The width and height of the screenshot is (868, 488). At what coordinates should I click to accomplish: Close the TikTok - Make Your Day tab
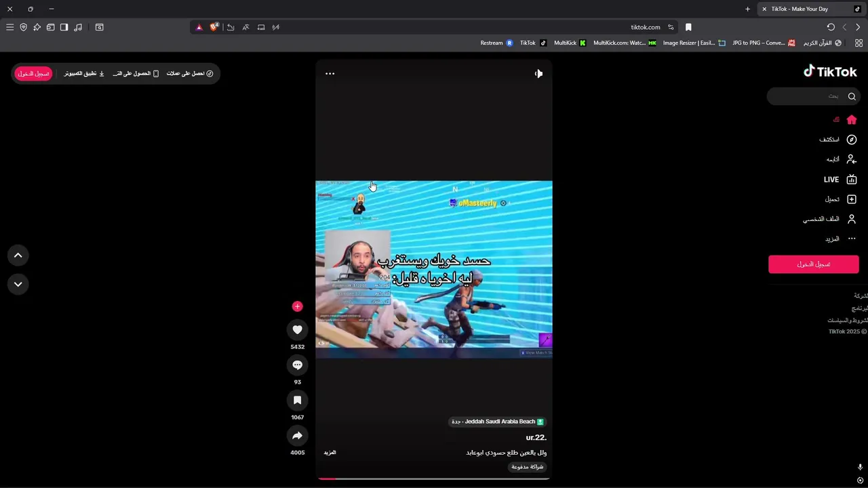coord(764,9)
